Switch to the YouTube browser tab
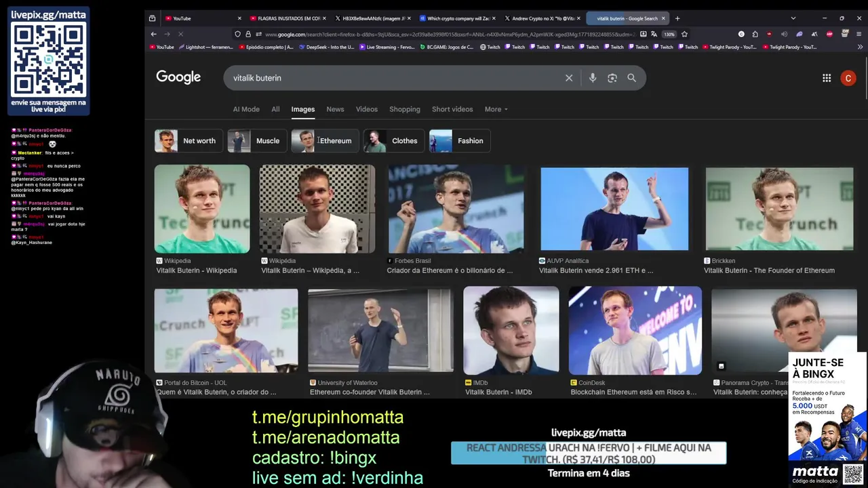This screenshot has width=868, height=488. pos(203,18)
